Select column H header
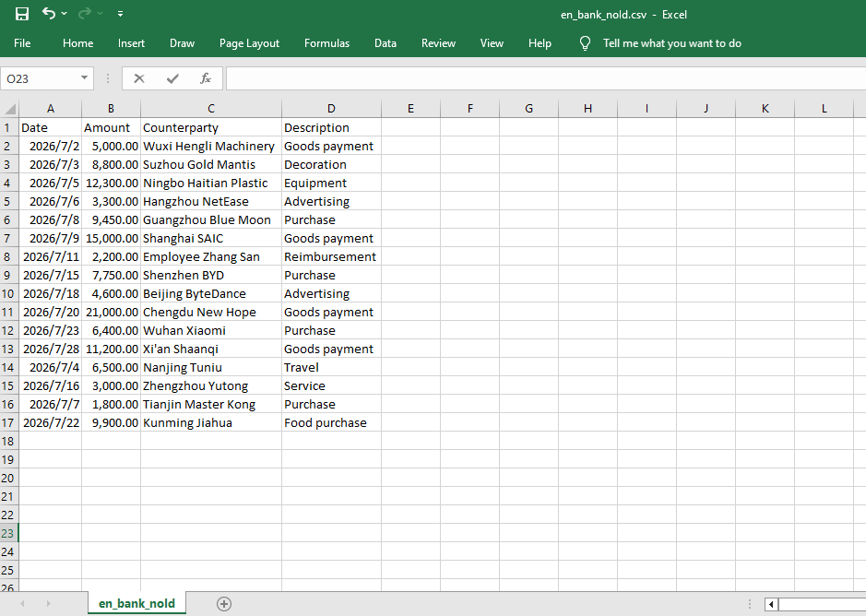Screen dimensions: 866x616 pyautogui.click(x=587, y=108)
